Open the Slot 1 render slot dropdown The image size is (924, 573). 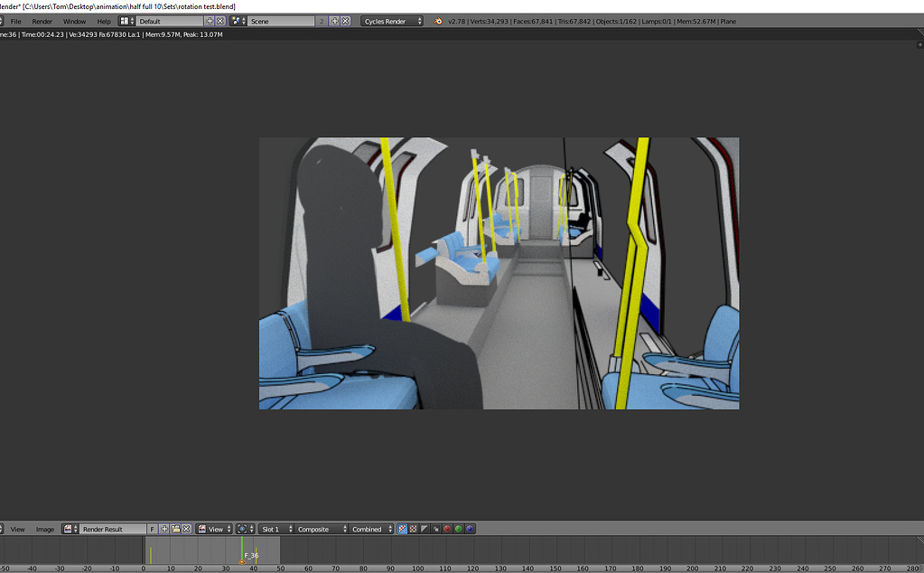276,530
